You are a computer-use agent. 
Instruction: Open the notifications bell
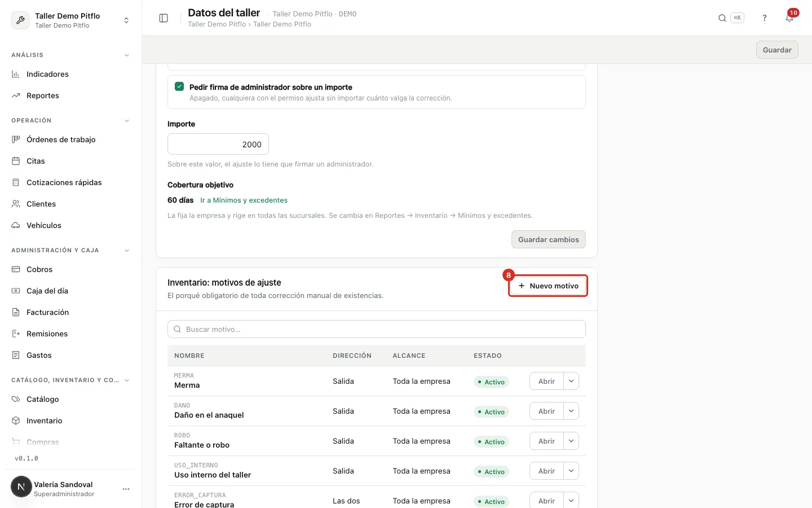(x=789, y=18)
